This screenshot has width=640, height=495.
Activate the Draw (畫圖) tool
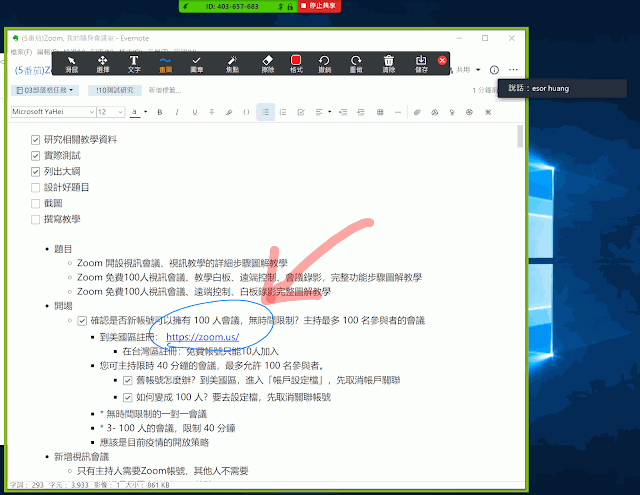(x=165, y=64)
